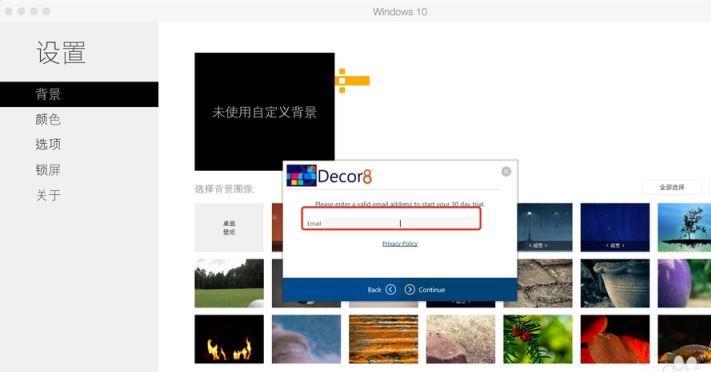Select the floating island tree thumbnail
Viewport: 711px width, 372px height.
click(684, 227)
